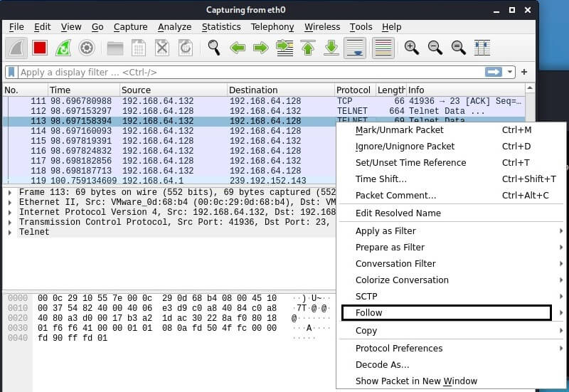
Task: Open the Edit menu
Action: pos(42,27)
